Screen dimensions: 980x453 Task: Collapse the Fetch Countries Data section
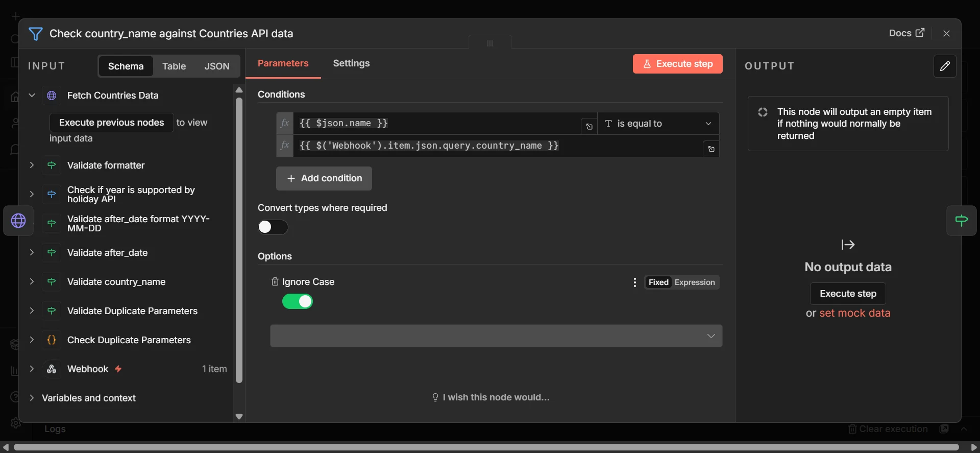point(32,95)
